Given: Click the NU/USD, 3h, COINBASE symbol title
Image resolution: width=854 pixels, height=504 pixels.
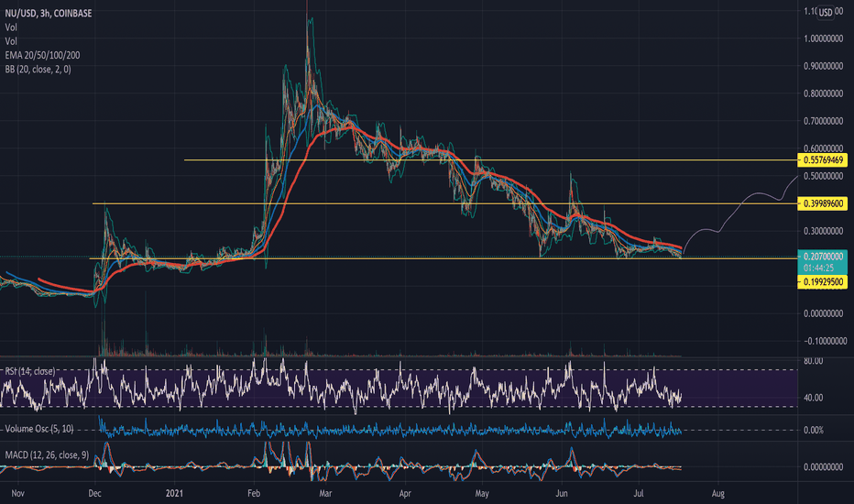Looking at the screenshot, I should coord(49,13).
